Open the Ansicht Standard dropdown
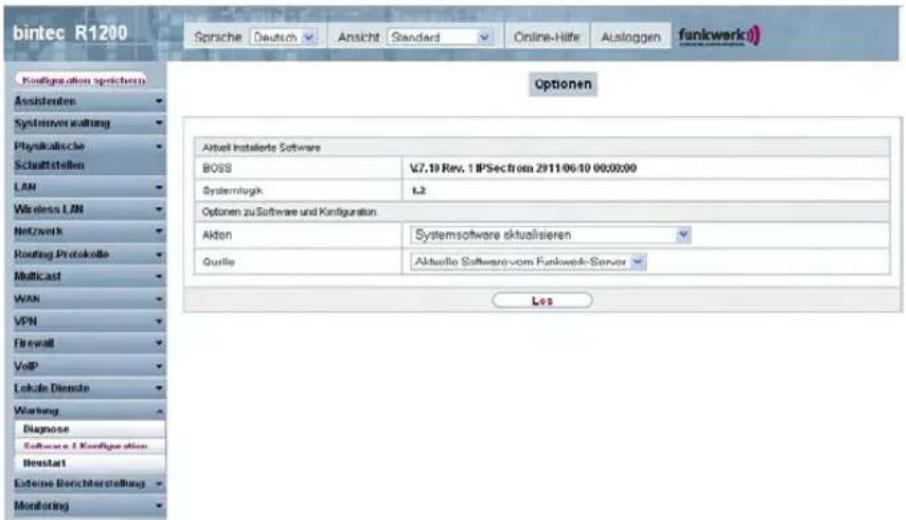The image size is (906, 520). click(x=440, y=37)
